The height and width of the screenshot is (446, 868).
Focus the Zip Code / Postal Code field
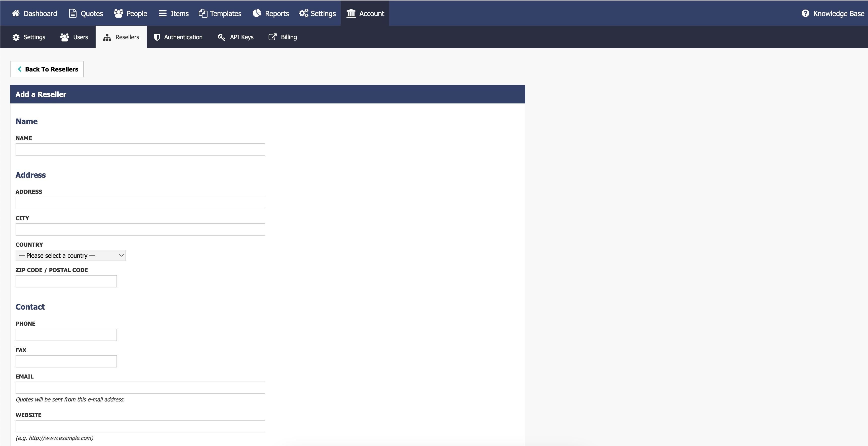(x=66, y=281)
